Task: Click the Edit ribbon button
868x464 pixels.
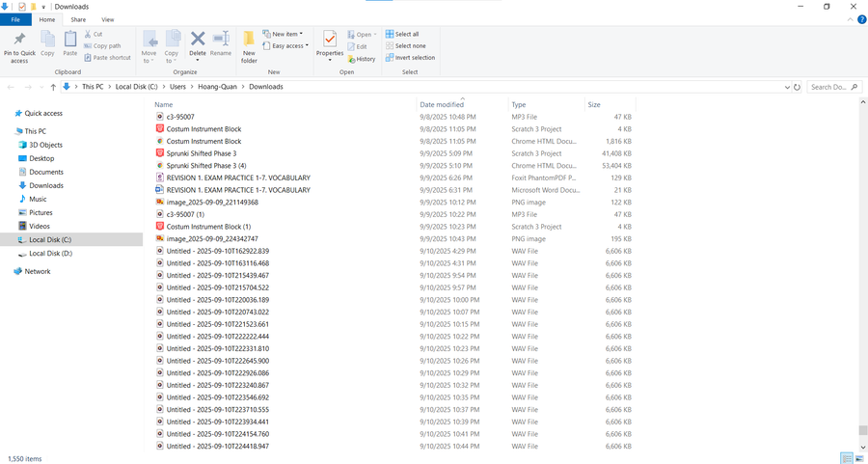Action: pos(357,46)
